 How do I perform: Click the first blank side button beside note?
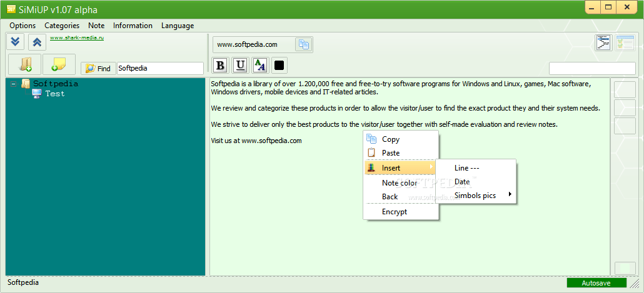click(x=625, y=89)
